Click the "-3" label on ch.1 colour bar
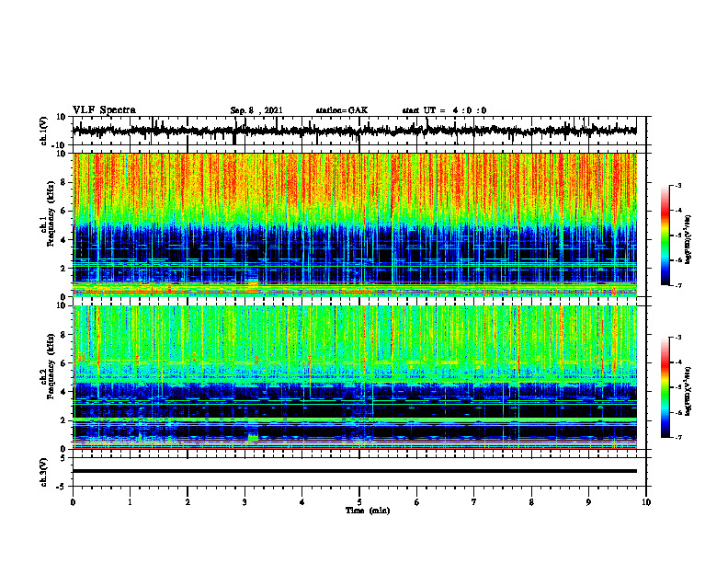The width and height of the screenshot is (728, 563). point(678,186)
